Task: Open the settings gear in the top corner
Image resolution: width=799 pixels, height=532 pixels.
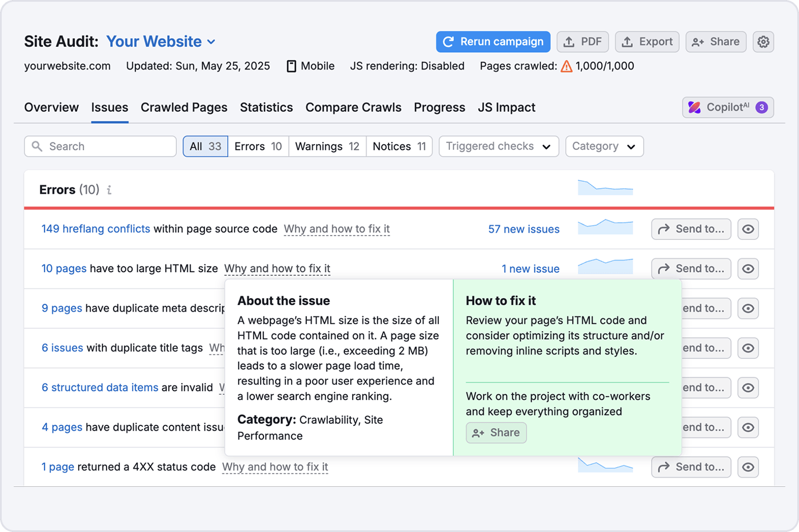Action: (763, 42)
